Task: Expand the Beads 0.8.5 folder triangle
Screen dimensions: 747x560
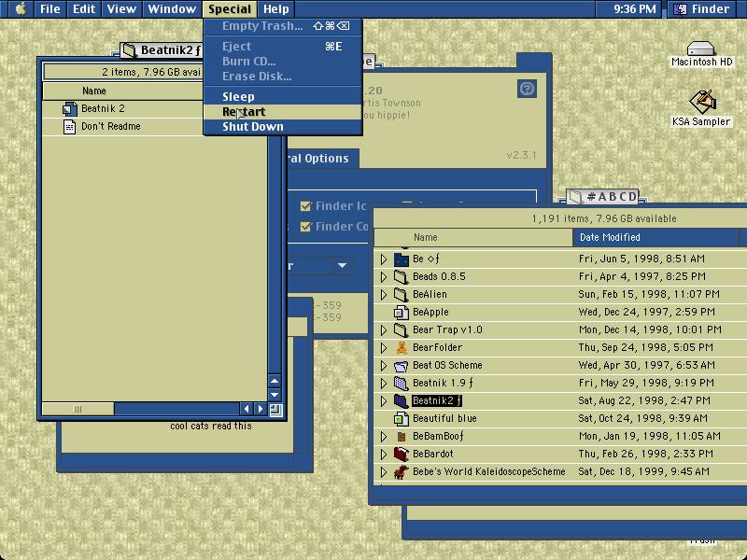Action: tap(384, 276)
